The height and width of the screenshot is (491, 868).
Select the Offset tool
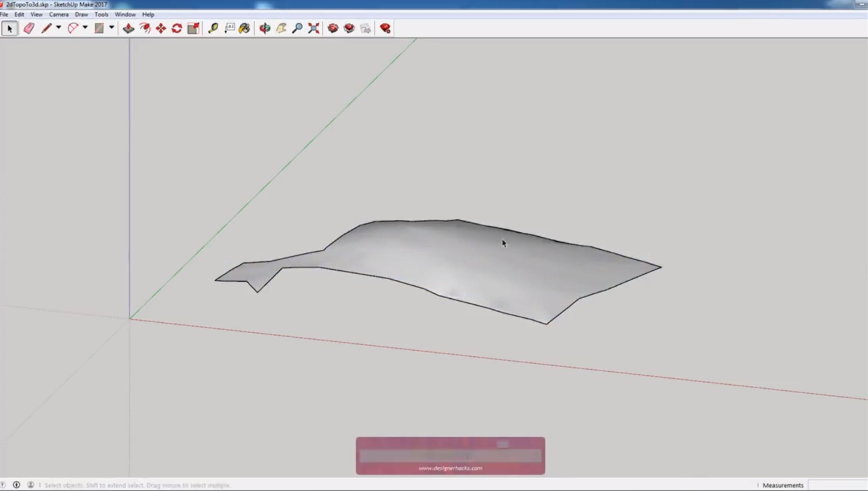pyautogui.click(x=145, y=28)
